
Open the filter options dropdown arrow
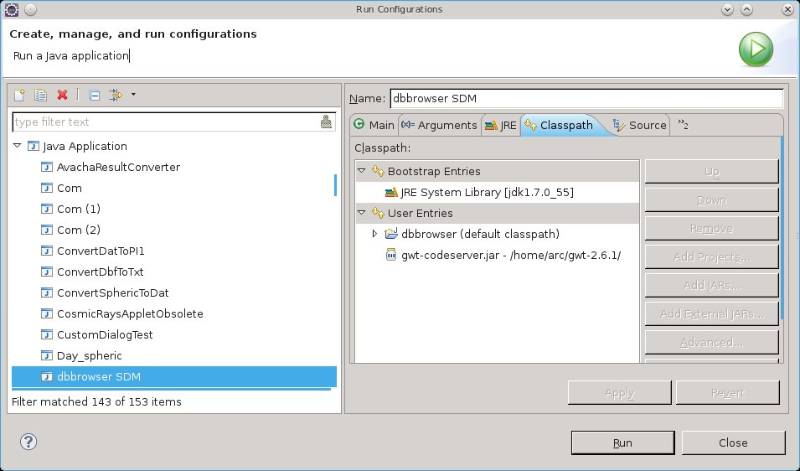(133, 95)
